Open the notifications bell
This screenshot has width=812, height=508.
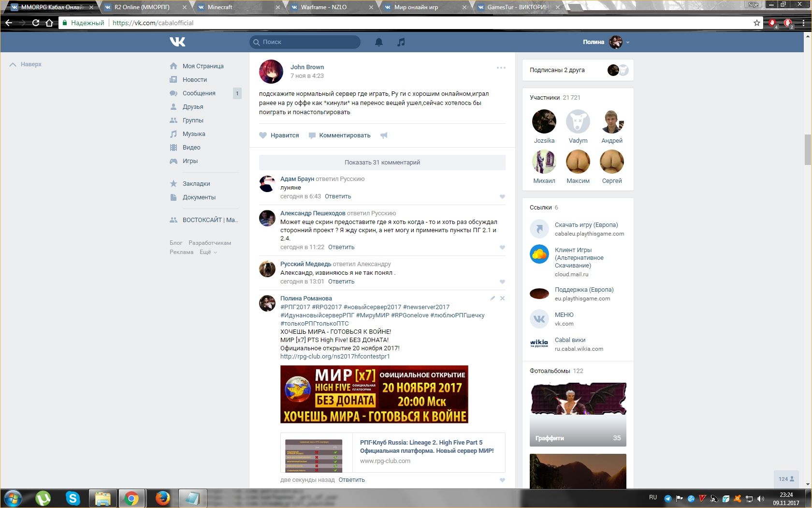(379, 42)
